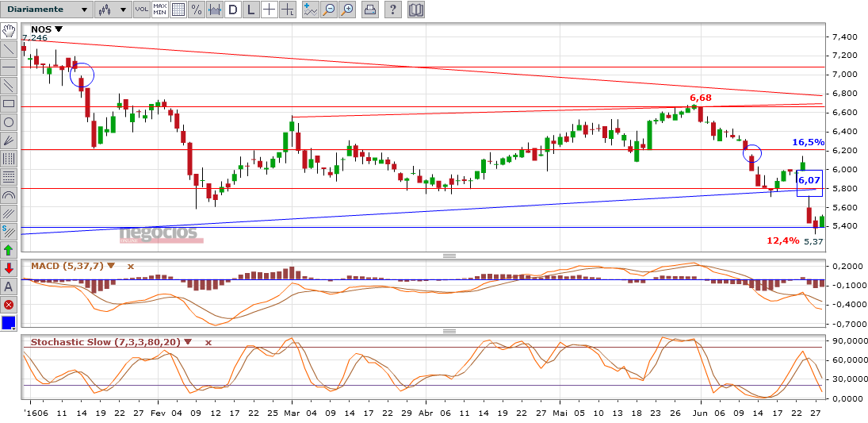Select the ellipse drawing tool
868x423 pixels.
9,121
